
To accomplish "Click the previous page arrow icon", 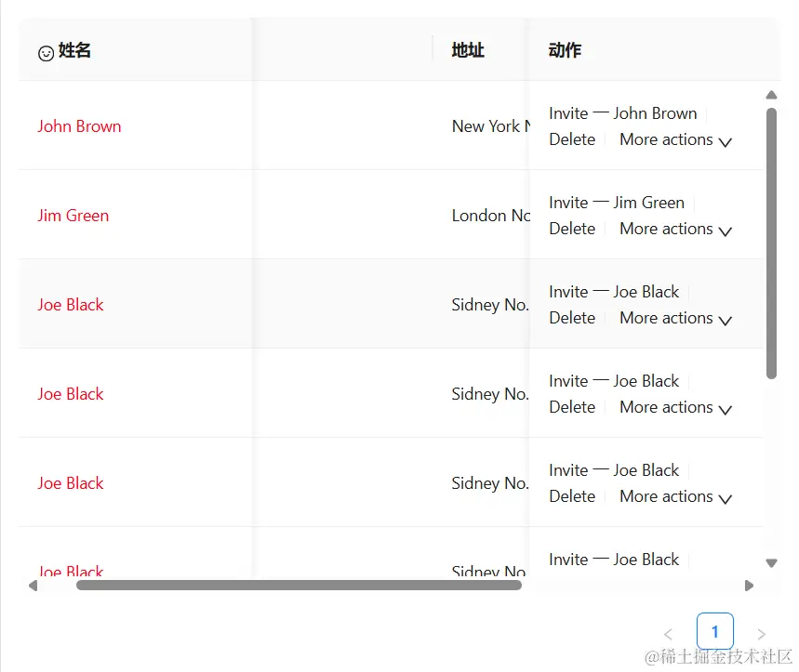I will coord(668,634).
